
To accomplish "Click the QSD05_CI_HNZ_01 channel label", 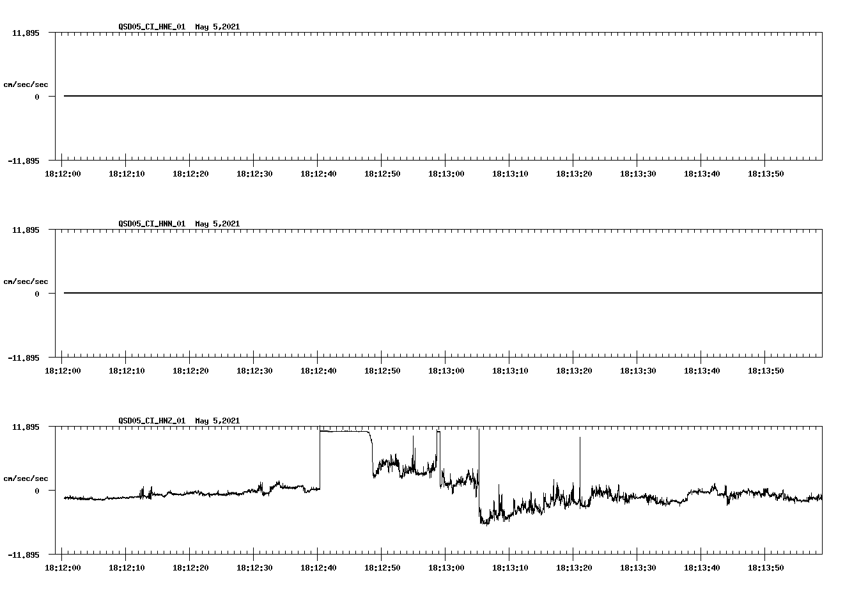I will [151, 421].
